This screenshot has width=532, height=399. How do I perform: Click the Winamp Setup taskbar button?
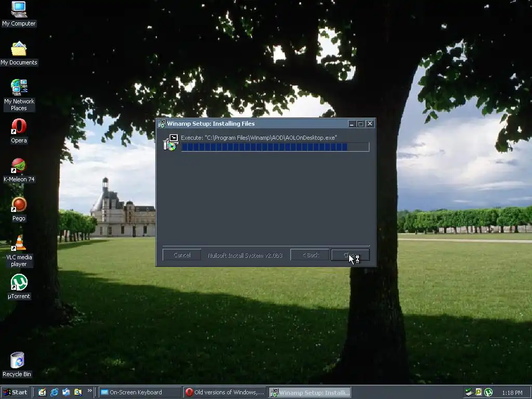(x=310, y=393)
